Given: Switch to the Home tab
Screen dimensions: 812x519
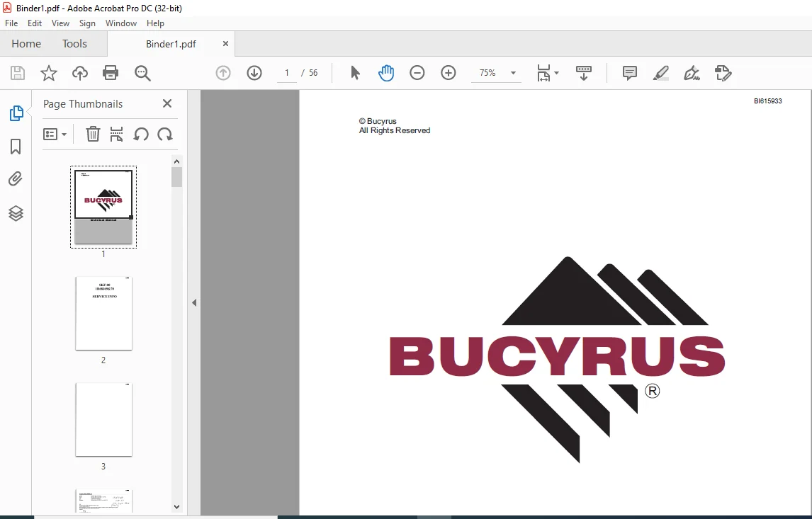Looking at the screenshot, I should (x=26, y=44).
